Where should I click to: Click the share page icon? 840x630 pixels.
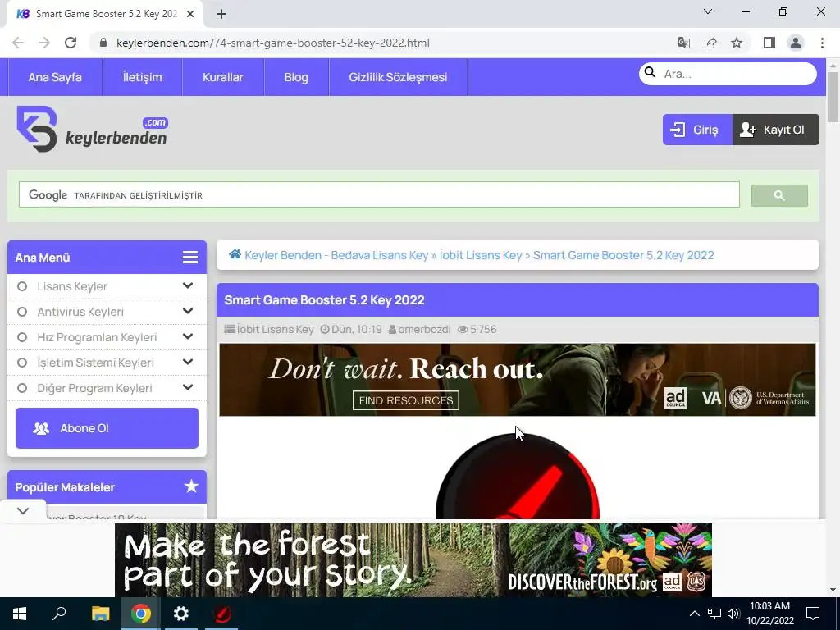[x=710, y=43]
